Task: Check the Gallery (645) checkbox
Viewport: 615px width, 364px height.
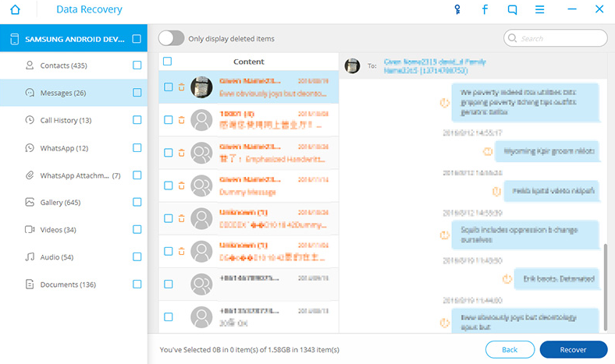Action: coord(137,202)
